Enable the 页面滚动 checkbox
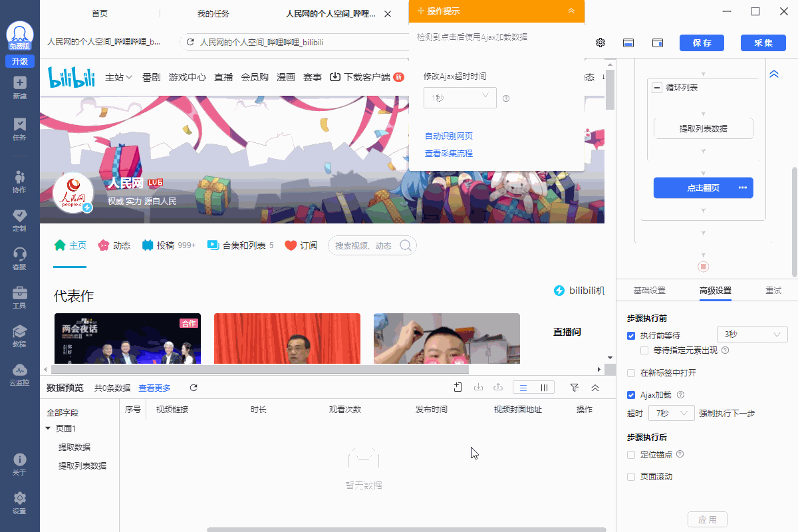The height and width of the screenshot is (532, 798). coord(631,477)
